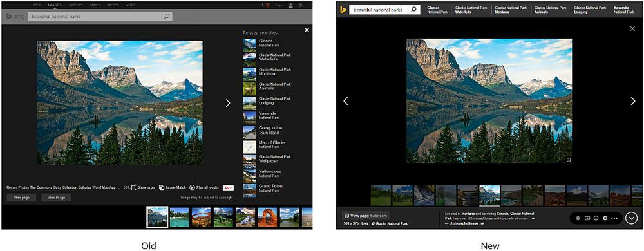Viewport: 644px width, 251px height.
Task: Go to next image in new viewer
Action: [x=633, y=101]
